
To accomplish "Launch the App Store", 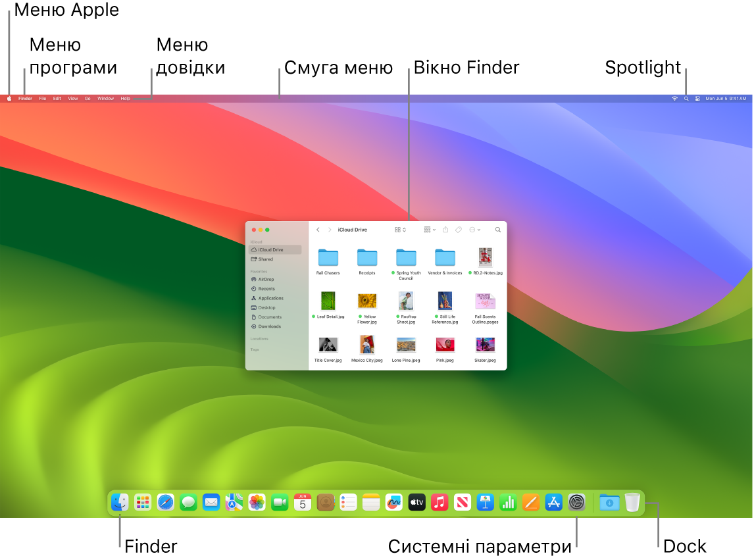I will click(553, 502).
